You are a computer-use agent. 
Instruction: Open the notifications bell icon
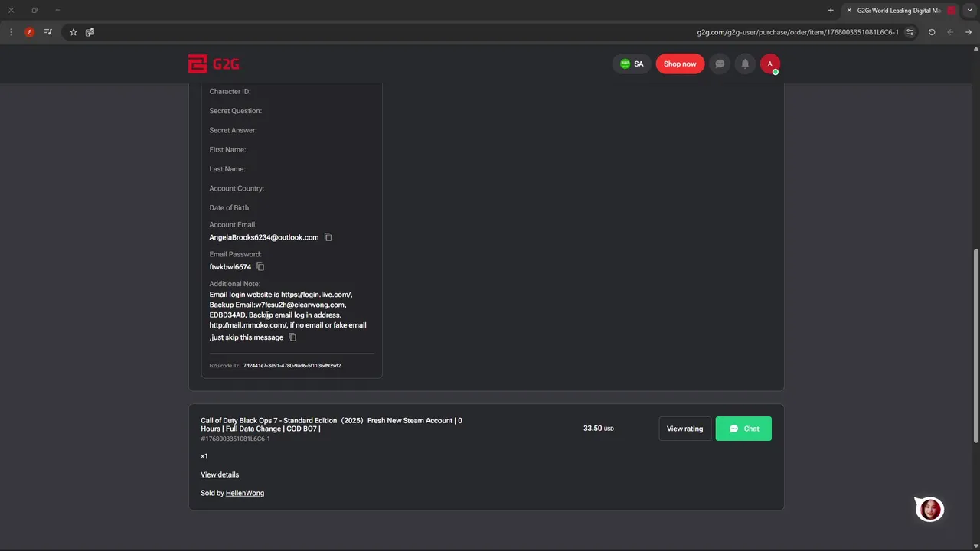click(745, 64)
